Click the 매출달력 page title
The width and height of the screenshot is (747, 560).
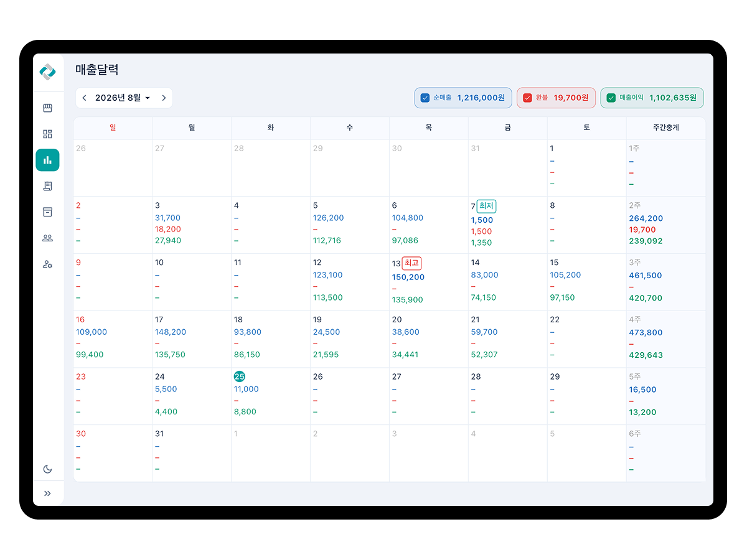97,70
